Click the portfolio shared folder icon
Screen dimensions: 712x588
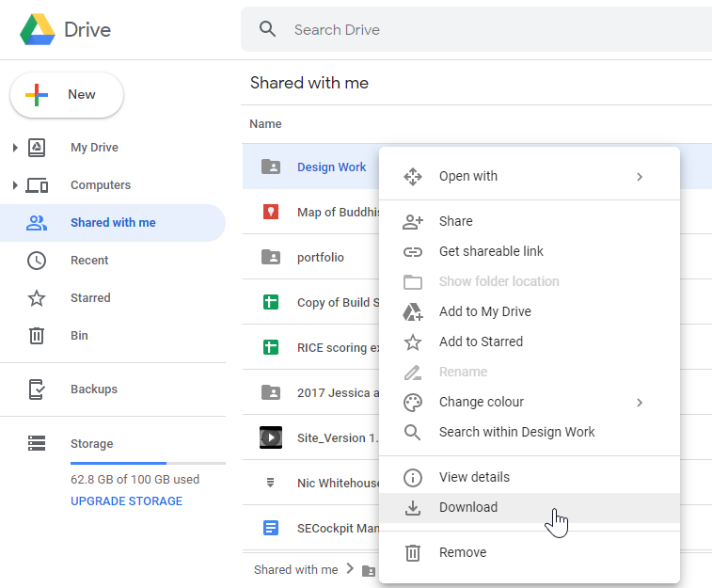pyautogui.click(x=271, y=257)
